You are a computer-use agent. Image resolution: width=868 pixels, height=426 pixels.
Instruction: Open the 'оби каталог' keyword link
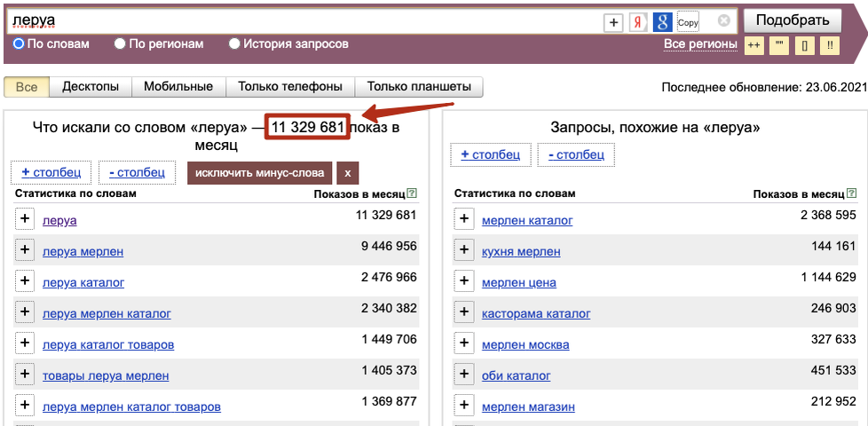pyautogui.click(x=517, y=375)
